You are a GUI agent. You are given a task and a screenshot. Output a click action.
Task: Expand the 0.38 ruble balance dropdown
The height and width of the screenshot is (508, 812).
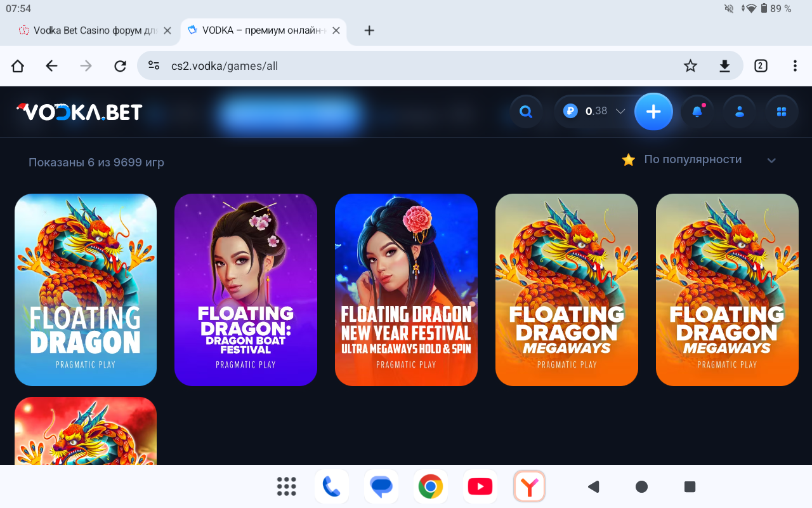pyautogui.click(x=620, y=112)
